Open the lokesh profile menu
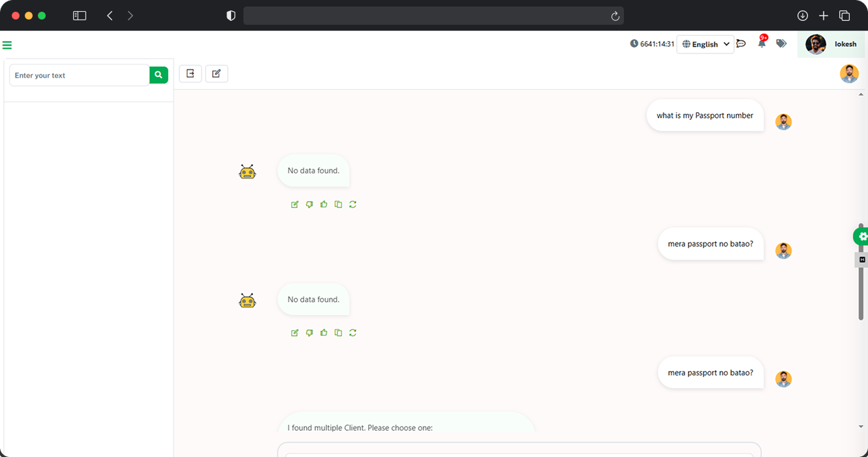Viewport: 868px width, 457px height. point(831,44)
